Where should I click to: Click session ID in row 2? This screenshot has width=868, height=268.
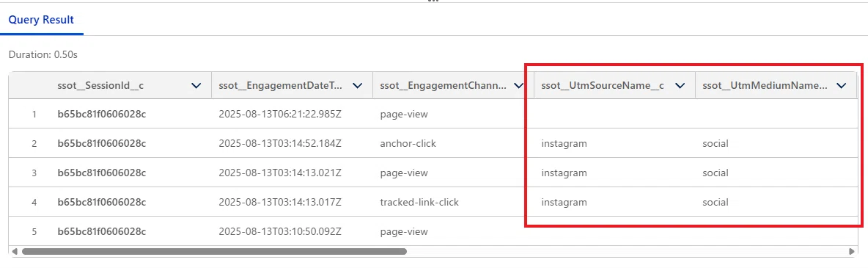pyautogui.click(x=101, y=143)
